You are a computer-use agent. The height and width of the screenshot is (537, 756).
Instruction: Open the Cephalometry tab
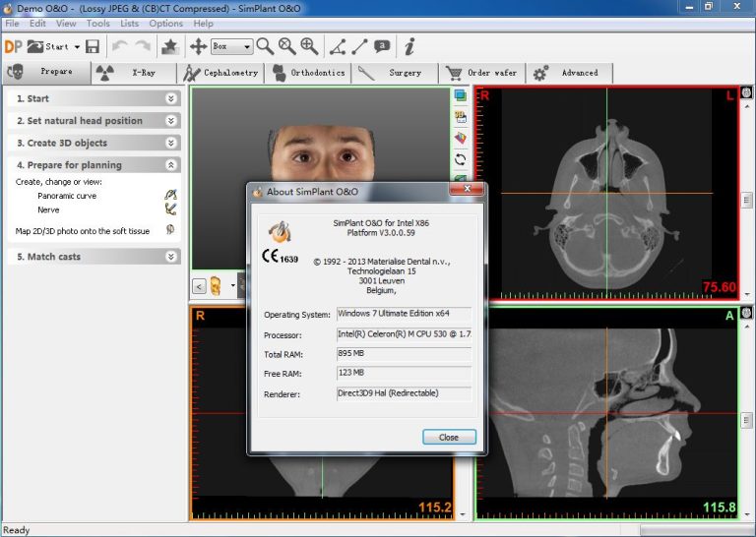pyautogui.click(x=220, y=73)
